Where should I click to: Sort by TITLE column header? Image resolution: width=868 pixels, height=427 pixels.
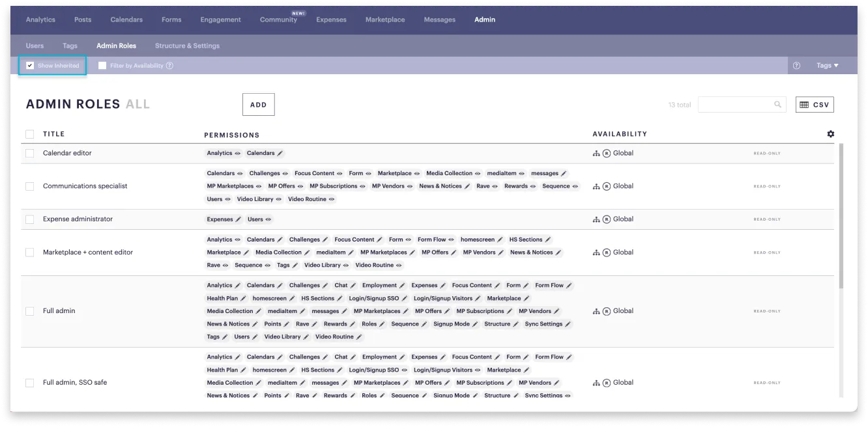coord(54,134)
